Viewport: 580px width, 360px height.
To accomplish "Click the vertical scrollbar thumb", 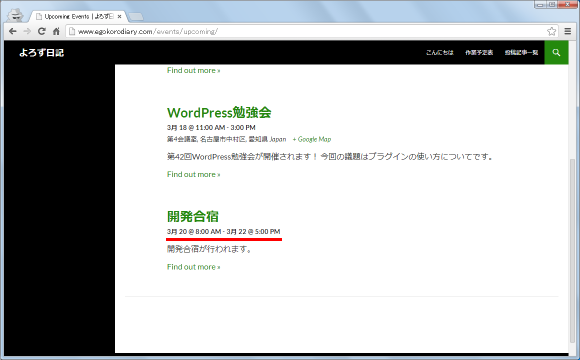I will pos(573,251).
